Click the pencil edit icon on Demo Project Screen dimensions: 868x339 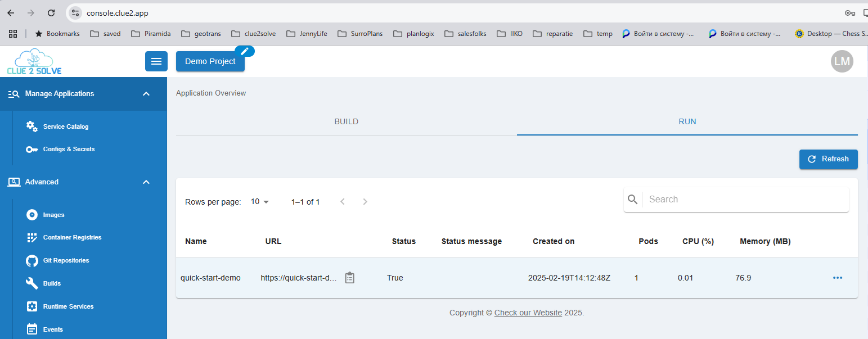245,51
